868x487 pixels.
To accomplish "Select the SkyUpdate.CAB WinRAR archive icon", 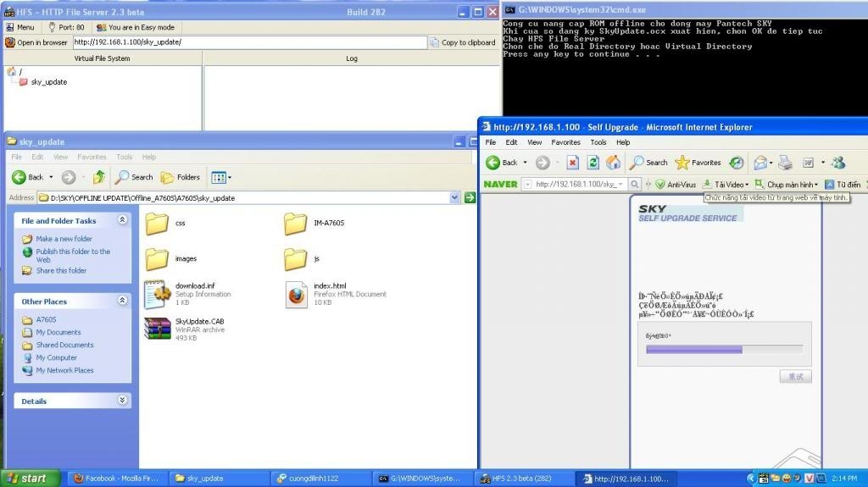I will (158, 328).
